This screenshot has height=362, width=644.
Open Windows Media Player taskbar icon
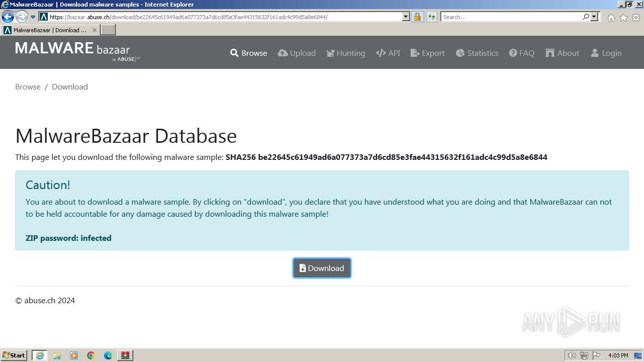[x=74, y=355]
